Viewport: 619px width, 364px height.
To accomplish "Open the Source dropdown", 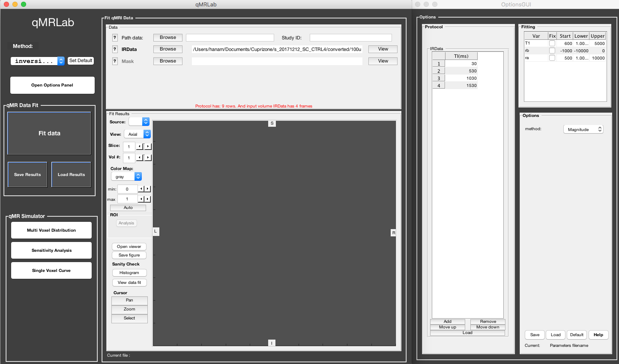I will [x=139, y=122].
